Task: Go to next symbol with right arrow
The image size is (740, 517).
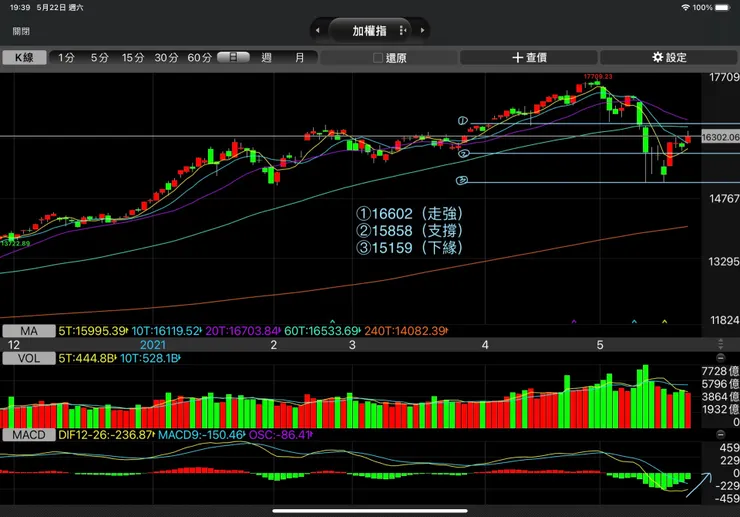Action: click(x=422, y=30)
